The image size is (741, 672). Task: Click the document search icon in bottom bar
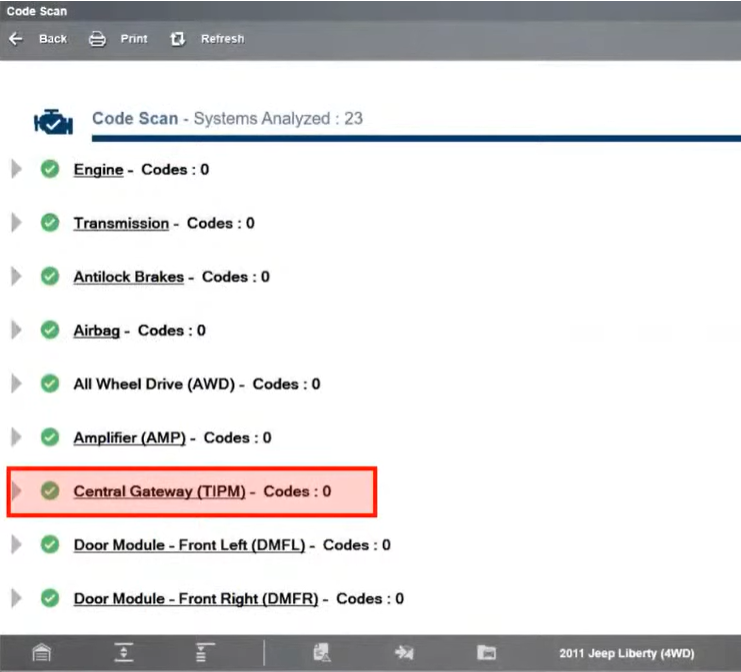pos(322,653)
